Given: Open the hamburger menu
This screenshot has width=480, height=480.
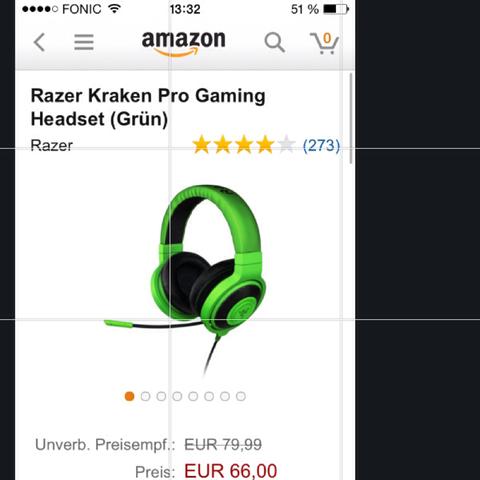Looking at the screenshot, I should click(x=84, y=42).
